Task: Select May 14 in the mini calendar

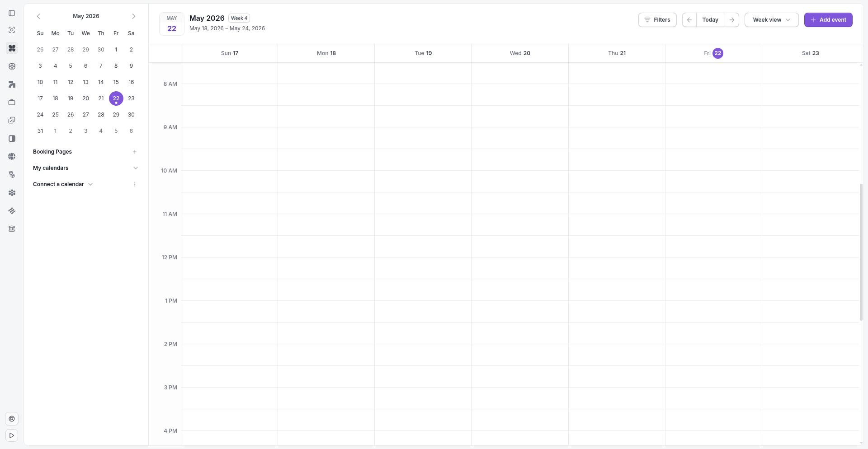Action: pyautogui.click(x=101, y=82)
